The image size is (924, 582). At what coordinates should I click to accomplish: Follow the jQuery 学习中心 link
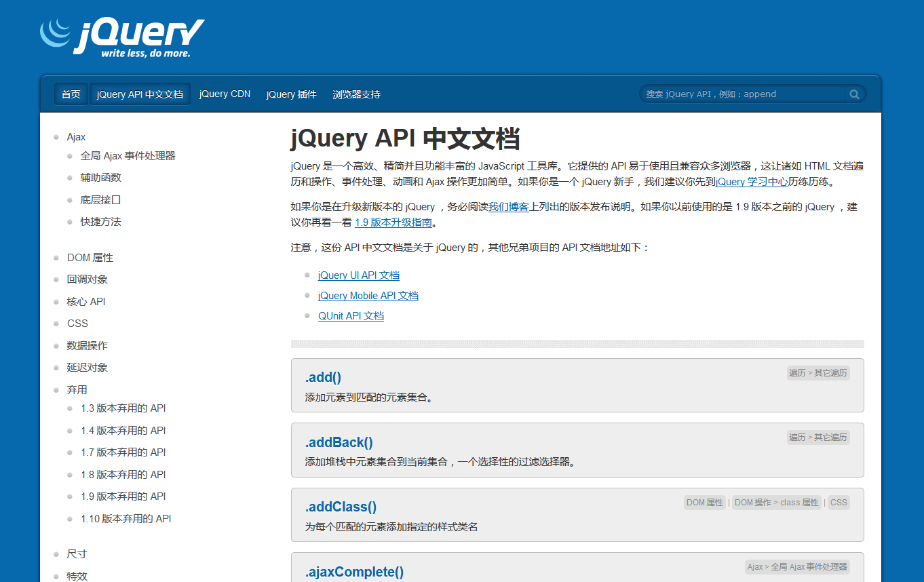tap(752, 182)
